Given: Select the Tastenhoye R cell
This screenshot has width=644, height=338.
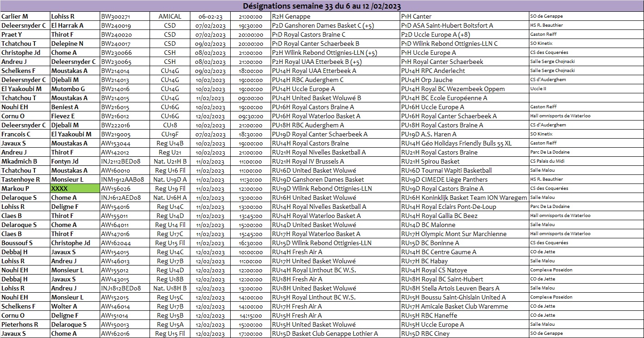Looking at the screenshot, I should click(x=25, y=179).
